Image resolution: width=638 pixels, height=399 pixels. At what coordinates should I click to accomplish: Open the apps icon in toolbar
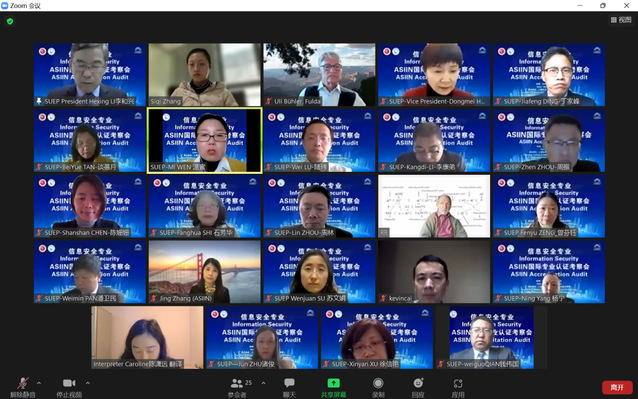point(458,383)
